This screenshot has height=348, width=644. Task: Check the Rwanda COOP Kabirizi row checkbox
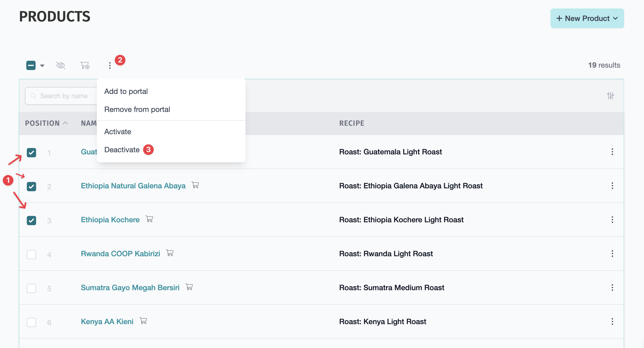point(31,254)
